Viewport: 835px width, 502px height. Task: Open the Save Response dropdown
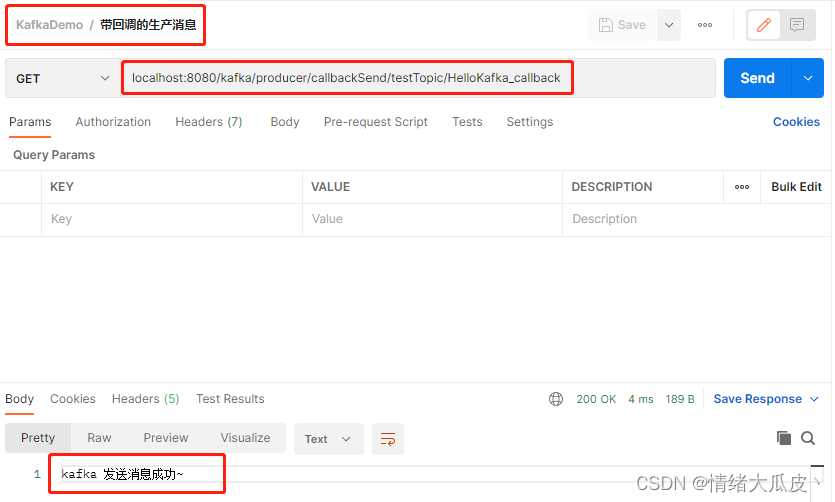[766, 399]
